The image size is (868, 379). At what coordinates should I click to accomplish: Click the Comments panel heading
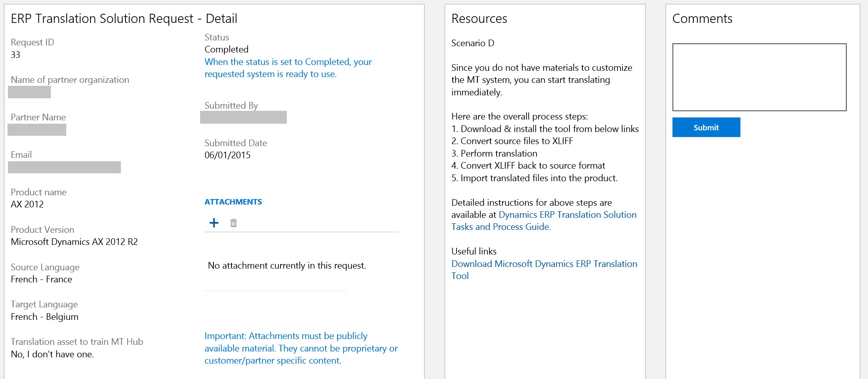tap(702, 19)
